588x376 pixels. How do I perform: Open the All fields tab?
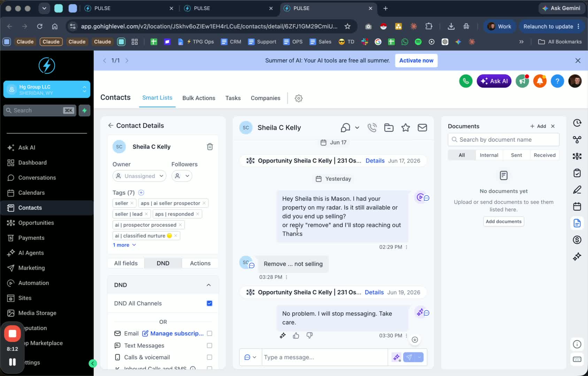point(126,264)
